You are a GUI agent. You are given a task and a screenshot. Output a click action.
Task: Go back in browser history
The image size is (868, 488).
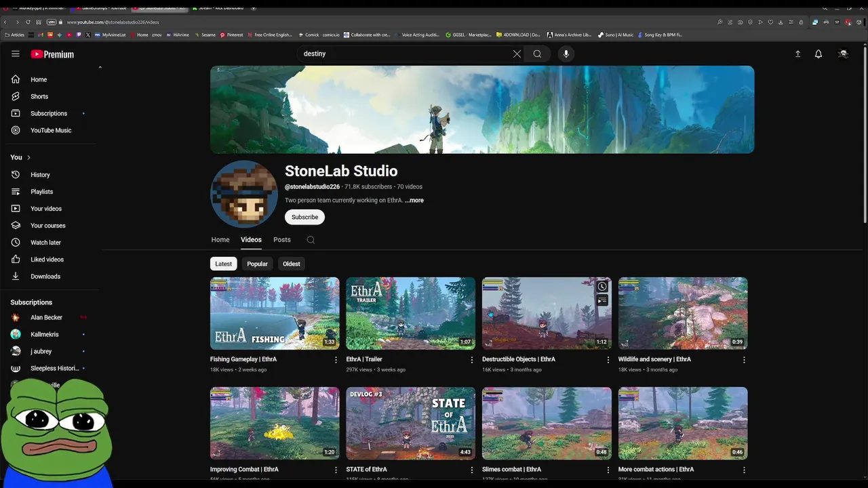5,22
